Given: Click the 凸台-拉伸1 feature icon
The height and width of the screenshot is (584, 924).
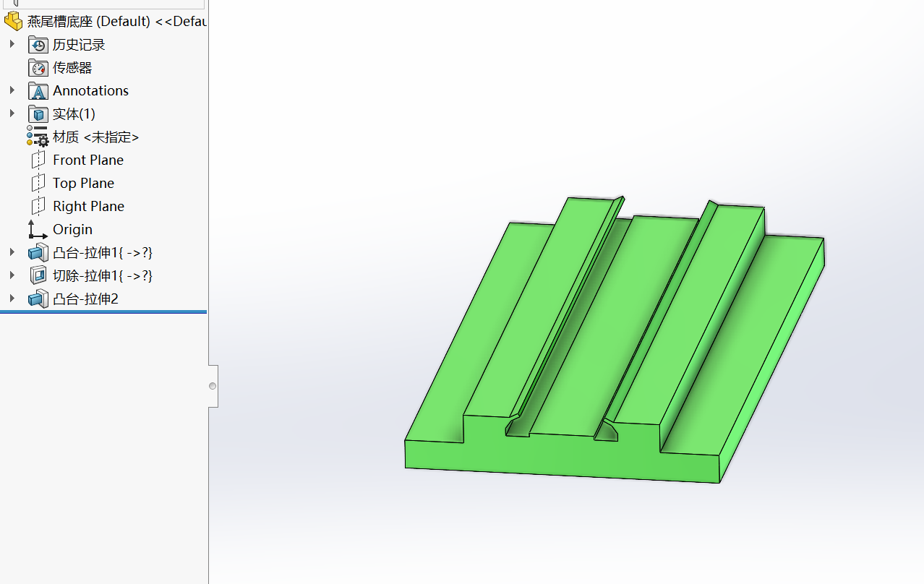Looking at the screenshot, I should (x=38, y=253).
